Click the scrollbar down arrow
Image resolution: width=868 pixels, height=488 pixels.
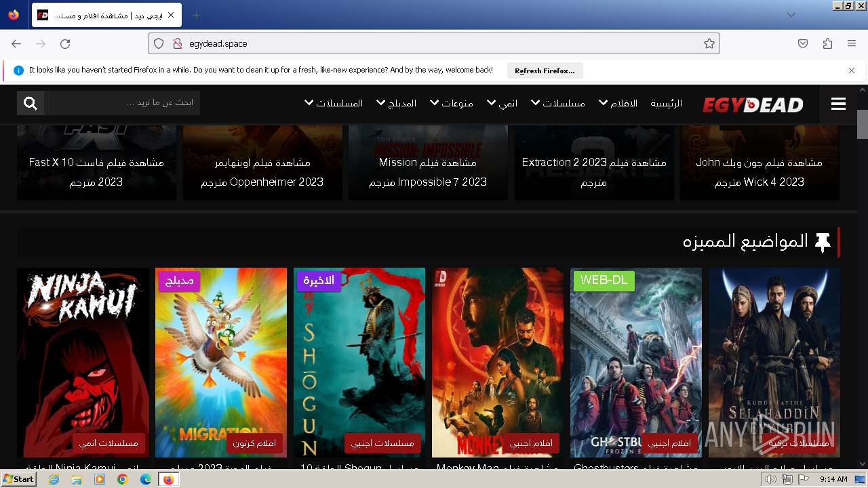coord(863,464)
